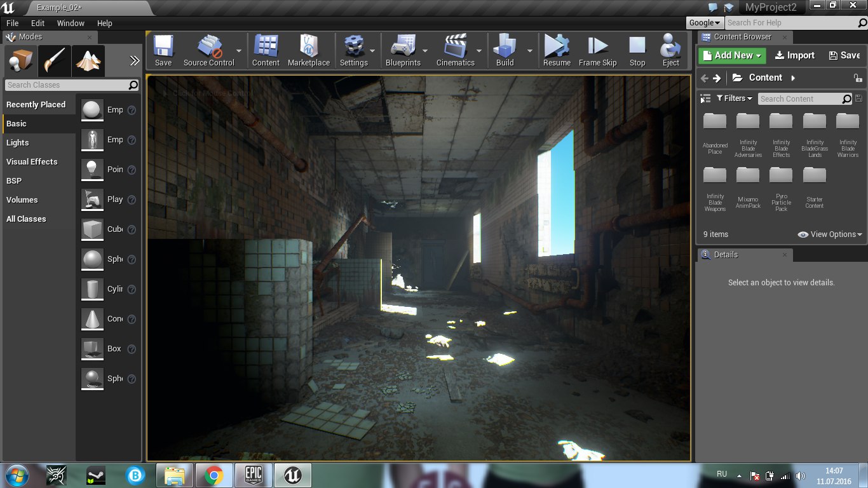Viewport: 868px width, 488px height.
Task: Click the Build toolbar icon
Action: (505, 50)
